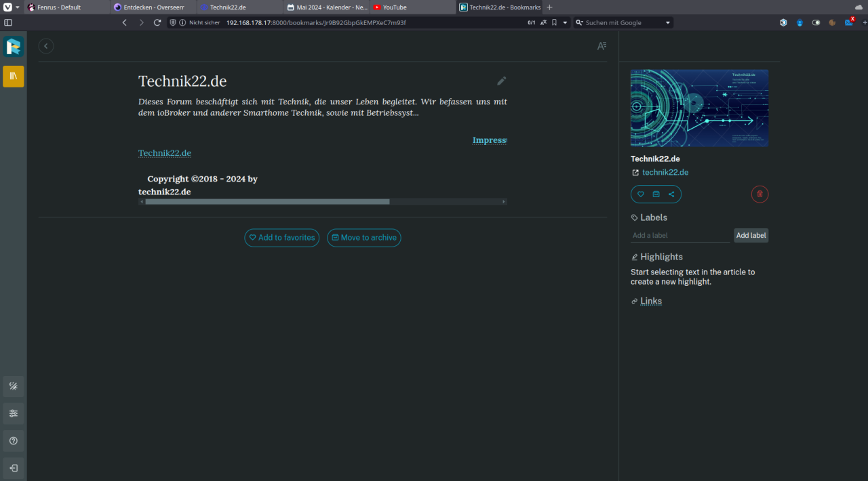Click the horizontal scrollbar thumb under article
The height and width of the screenshot is (481, 868).
267,202
